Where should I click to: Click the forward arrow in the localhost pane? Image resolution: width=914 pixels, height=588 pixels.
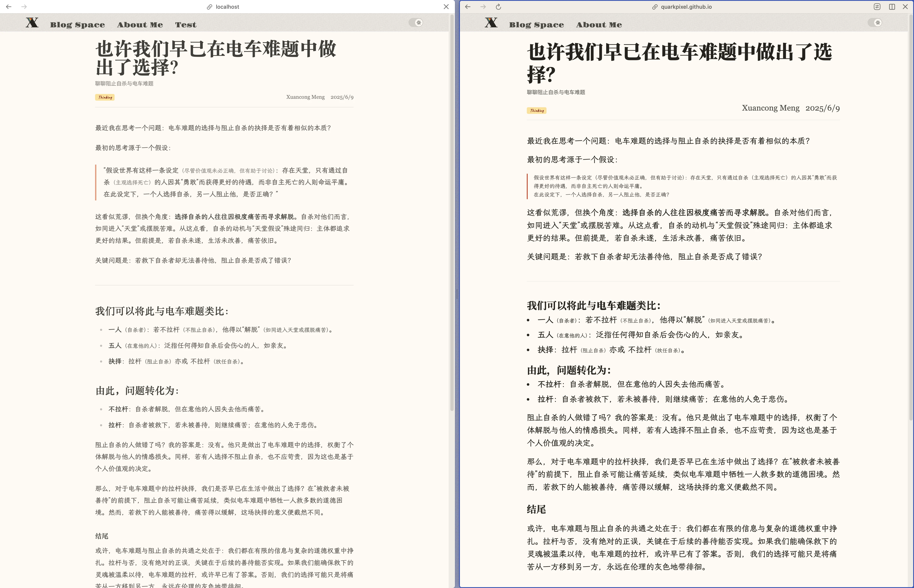tap(24, 7)
